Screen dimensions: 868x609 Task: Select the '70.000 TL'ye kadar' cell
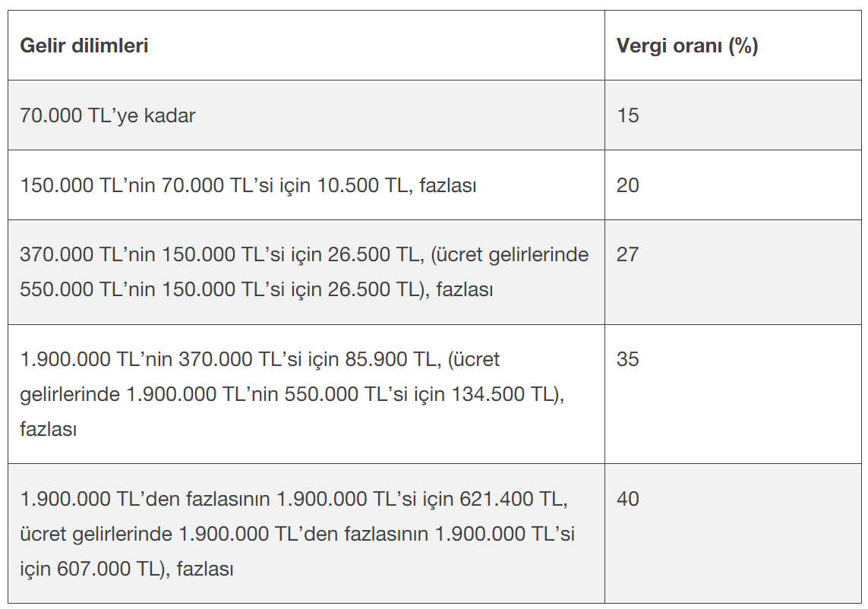coord(108,115)
